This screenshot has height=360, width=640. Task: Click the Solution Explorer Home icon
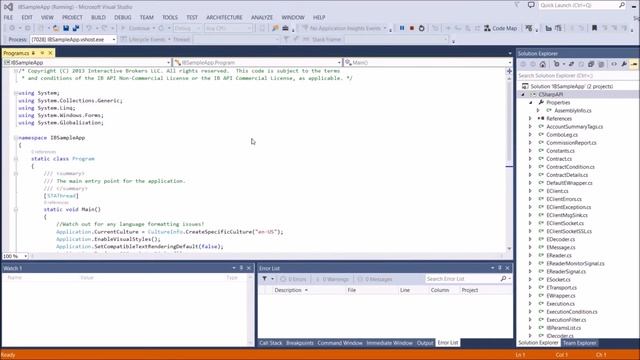click(x=542, y=64)
